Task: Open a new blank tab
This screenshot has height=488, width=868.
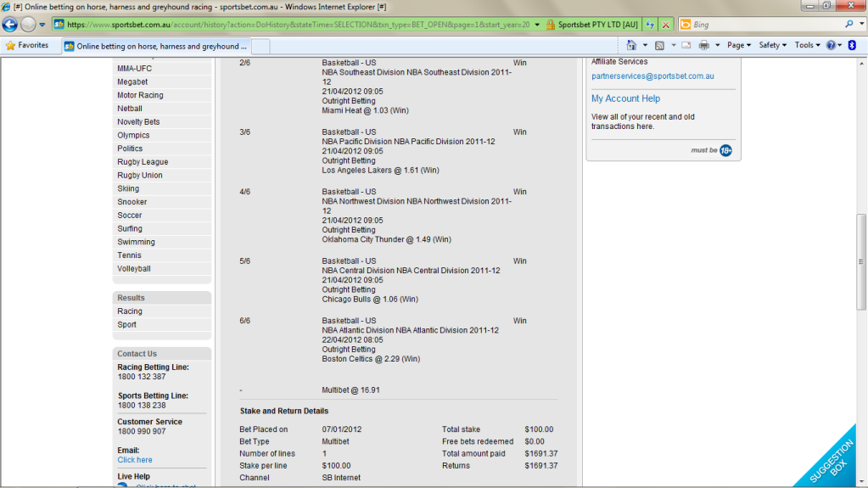Action: coord(260,47)
